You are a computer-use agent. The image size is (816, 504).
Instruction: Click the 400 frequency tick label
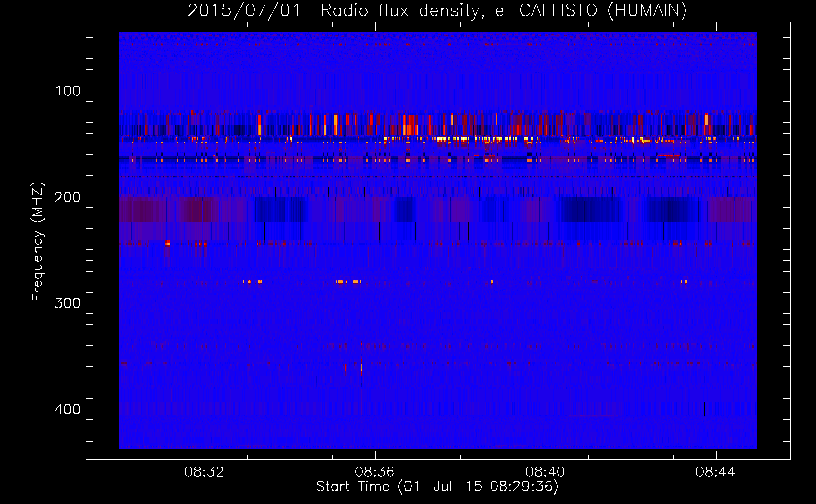pos(68,409)
